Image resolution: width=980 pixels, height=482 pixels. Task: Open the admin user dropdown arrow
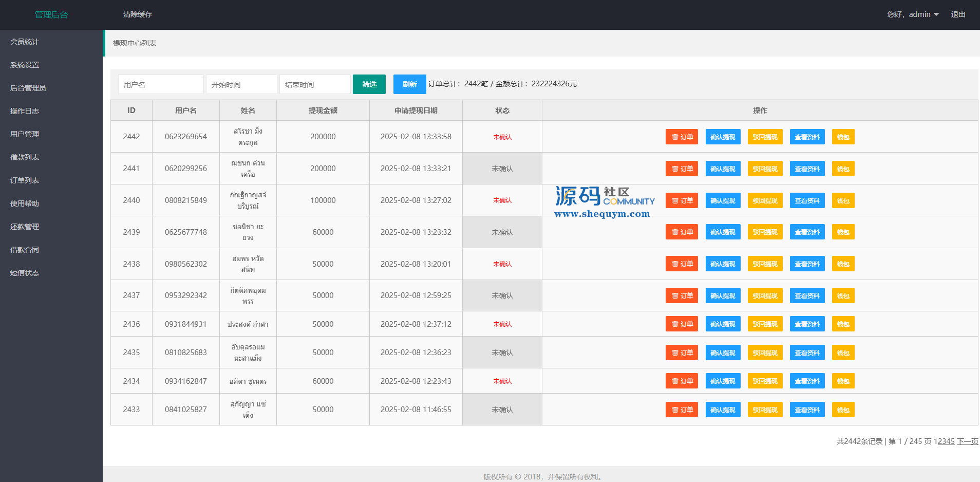(x=936, y=14)
